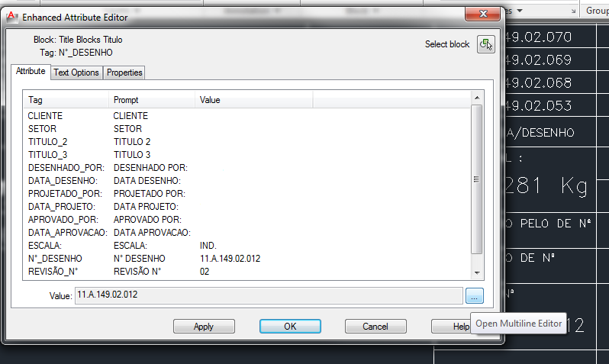Click the Apply button
This screenshot has width=609, height=364.
[204, 327]
